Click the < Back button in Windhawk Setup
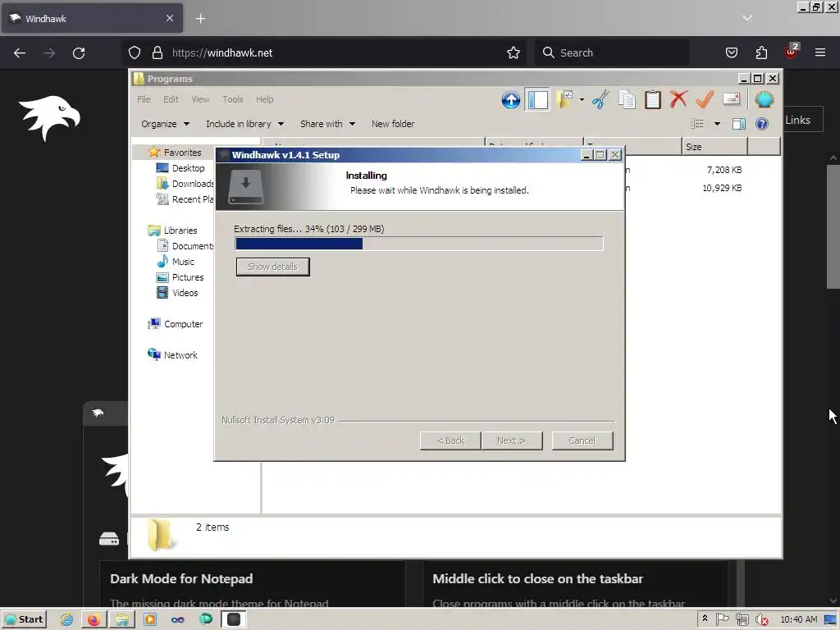Viewport: 840px width, 630px height. 450,441
